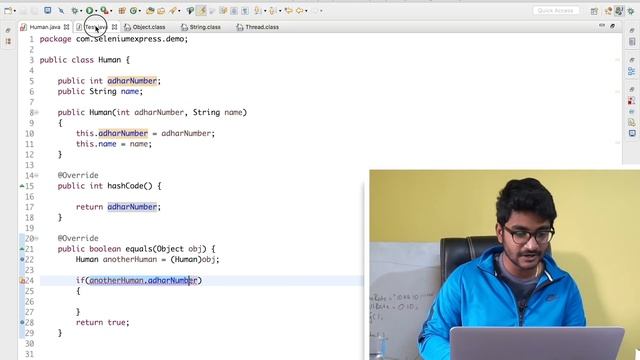
Task: Click the New wizard toolbar icon
Action: pyautogui.click(x=8, y=11)
